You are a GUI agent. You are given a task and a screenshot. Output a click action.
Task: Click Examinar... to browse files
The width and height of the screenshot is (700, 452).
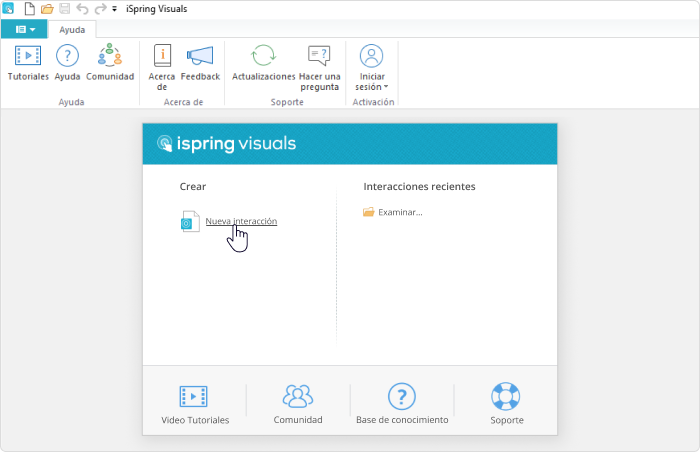click(x=400, y=212)
